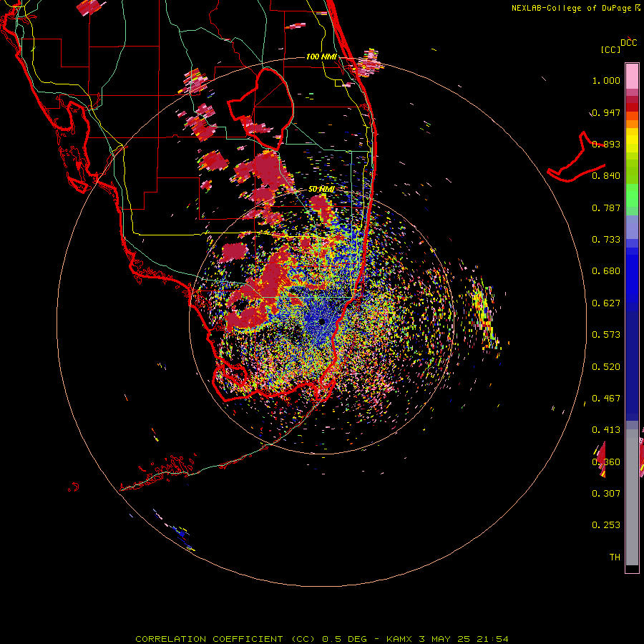Click the 0.467 scale value
The height and width of the screenshot is (644, 644).
[606, 399]
